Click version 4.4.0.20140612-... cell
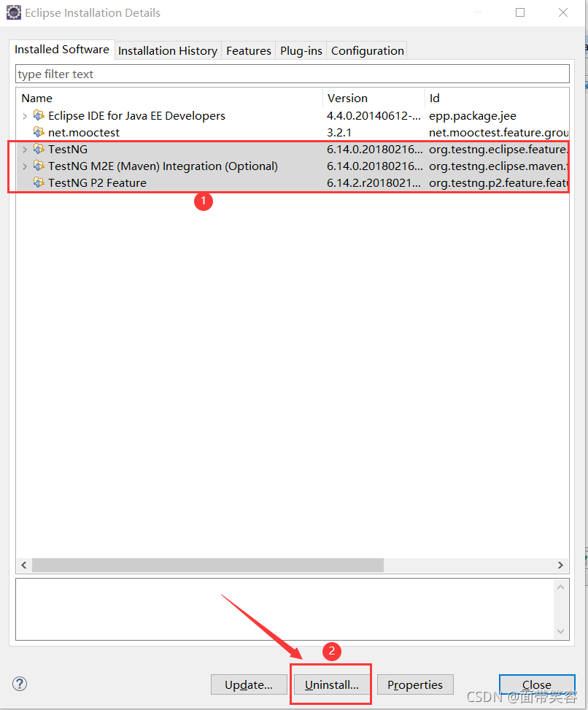Viewport: 588px width, 710px height. [374, 115]
